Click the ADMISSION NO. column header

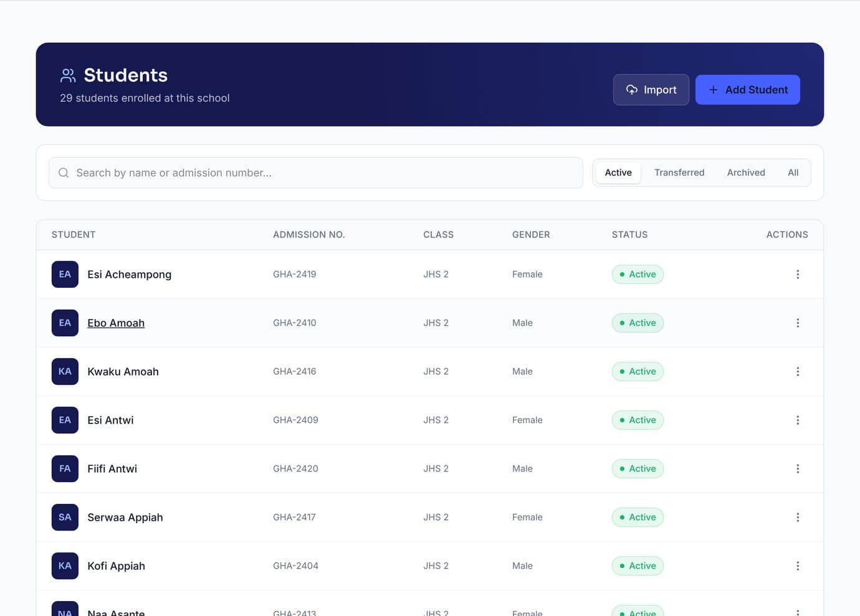[x=309, y=235]
